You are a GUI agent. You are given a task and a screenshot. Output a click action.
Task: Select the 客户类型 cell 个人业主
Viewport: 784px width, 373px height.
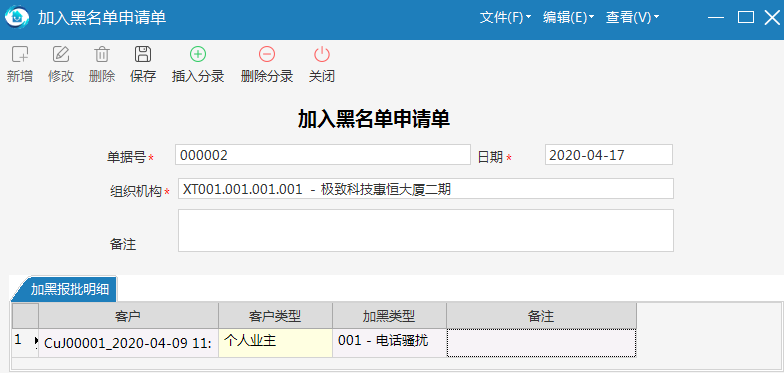tap(276, 343)
